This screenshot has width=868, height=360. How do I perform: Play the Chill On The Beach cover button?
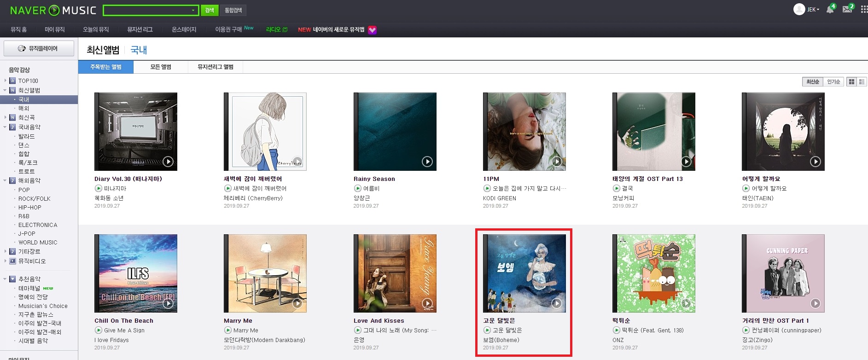(168, 303)
